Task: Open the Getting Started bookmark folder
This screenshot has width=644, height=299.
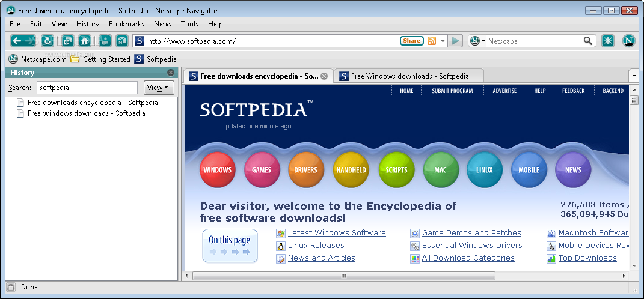Action: (x=100, y=59)
